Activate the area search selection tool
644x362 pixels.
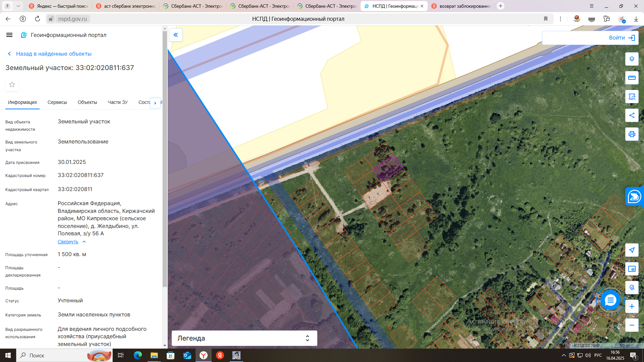tap(632, 97)
